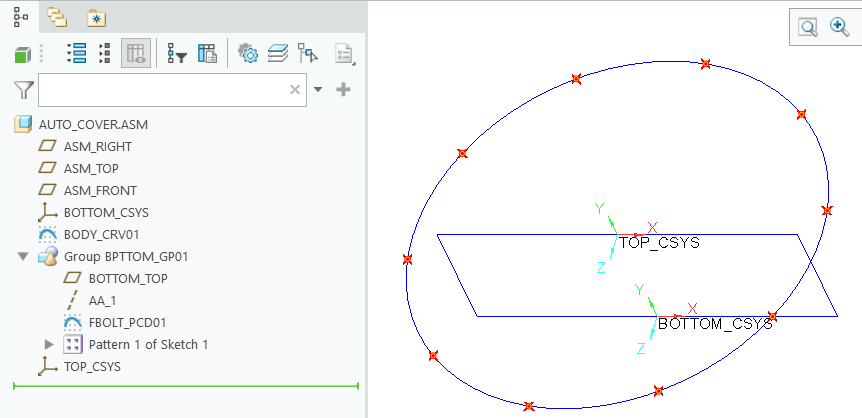The width and height of the screenshot is (862, 418).
Task: Open the search options dropdown arrow
Action: 318,89
